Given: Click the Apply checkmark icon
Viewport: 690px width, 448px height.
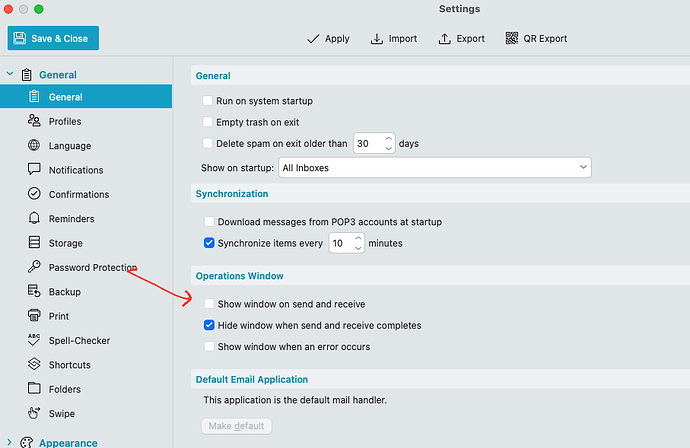Looking at the screenshot, I should (x=313, y=39).
